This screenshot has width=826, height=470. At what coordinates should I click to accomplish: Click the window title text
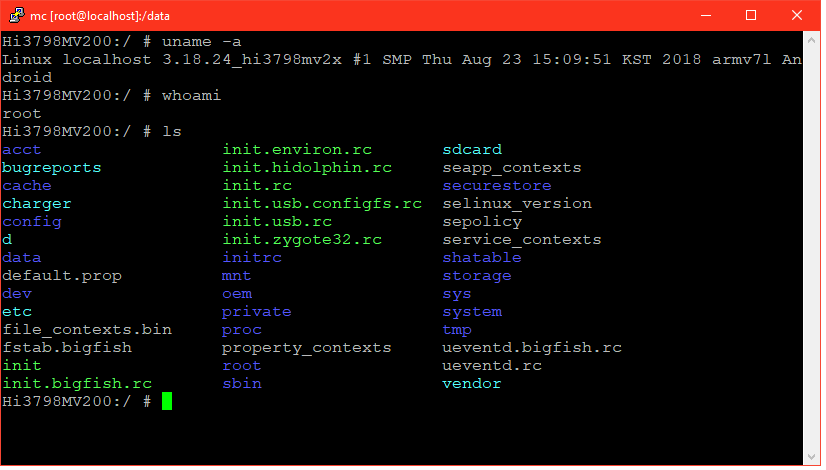pos(101,16)
